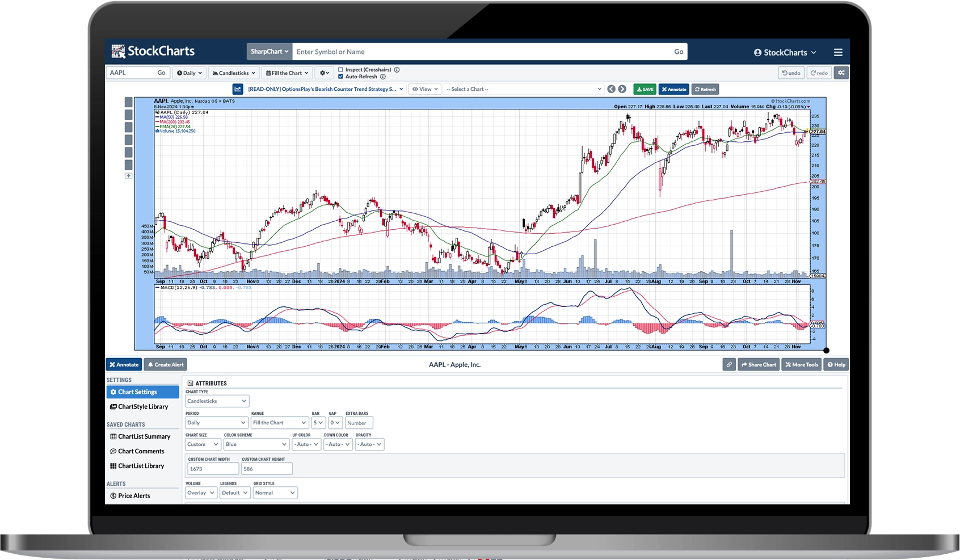The image size is (960, 560).
Task: Open ChartList Summary in the sidebar
Action: pyautogui.click(x=142, y=436)
